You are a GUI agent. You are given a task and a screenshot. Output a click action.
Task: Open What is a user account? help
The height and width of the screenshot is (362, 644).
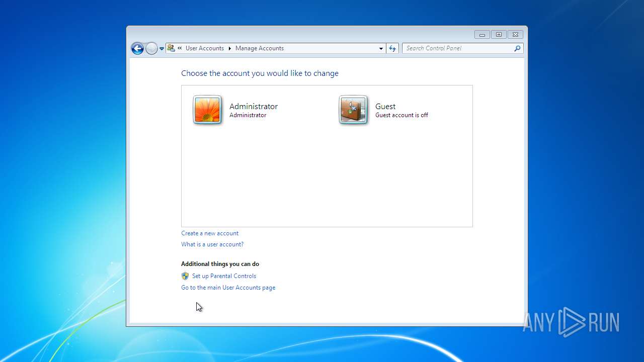click(x=212, y=244)
